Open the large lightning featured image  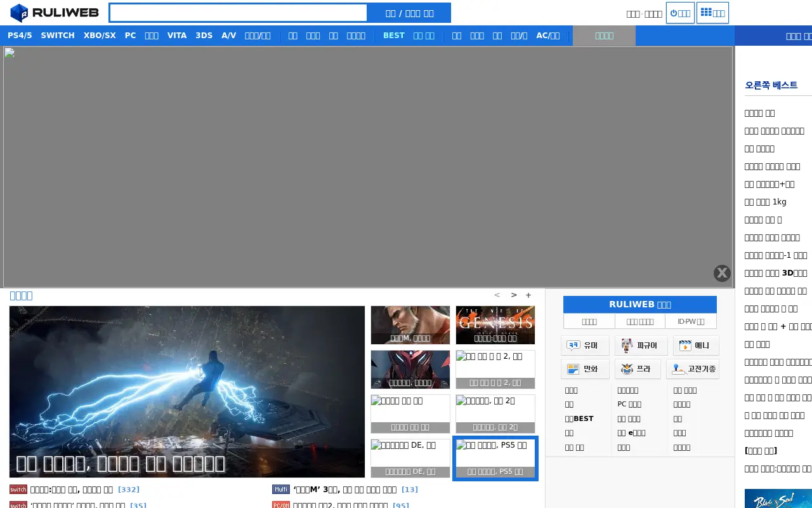187,392
